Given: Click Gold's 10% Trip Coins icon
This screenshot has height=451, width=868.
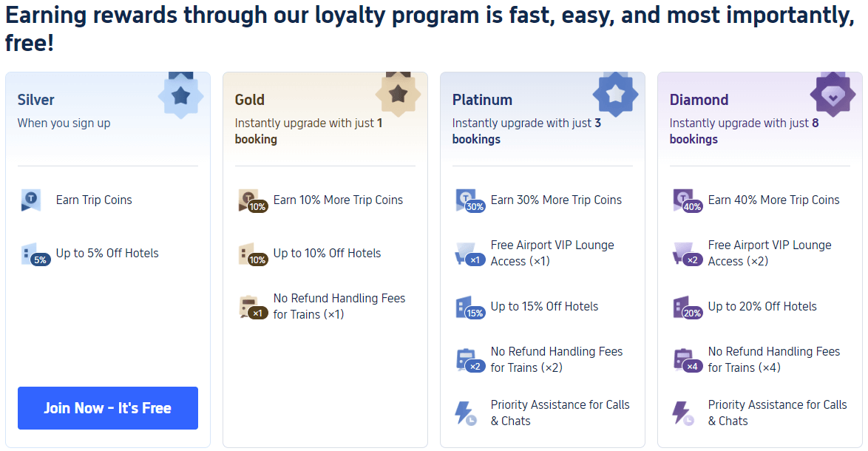Looking at the screenshot, I should [x=251, y=200].
